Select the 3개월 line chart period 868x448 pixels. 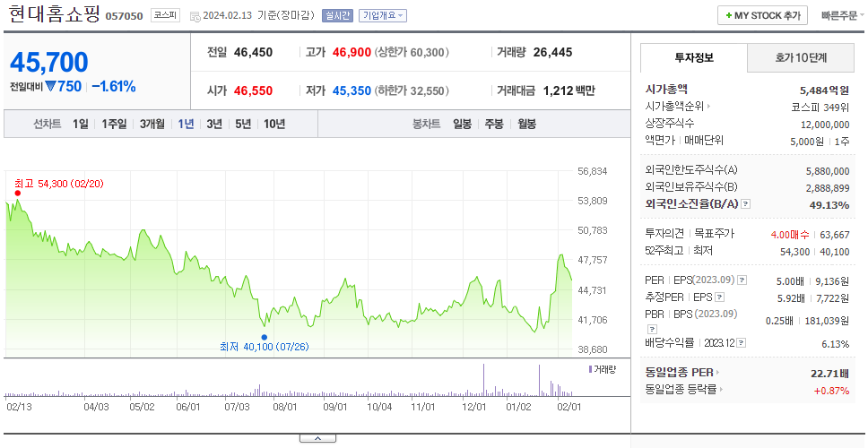tap(152, 124)
